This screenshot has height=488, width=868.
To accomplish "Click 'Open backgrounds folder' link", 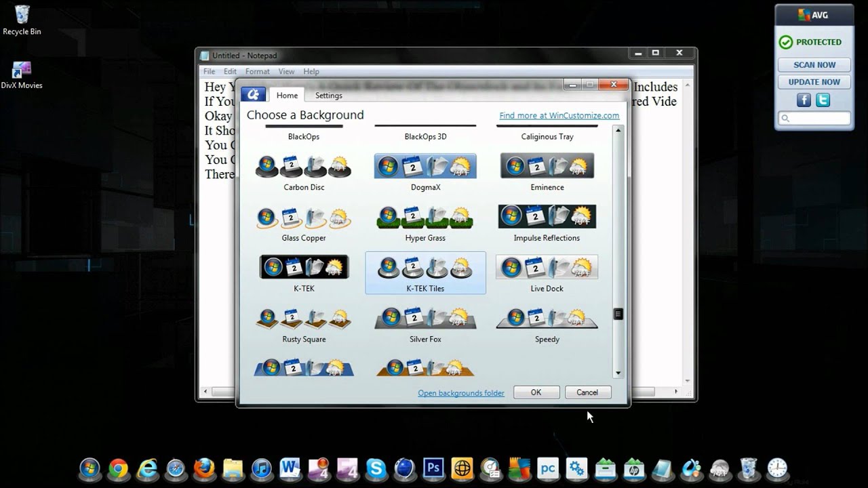I will coord(461,393).
